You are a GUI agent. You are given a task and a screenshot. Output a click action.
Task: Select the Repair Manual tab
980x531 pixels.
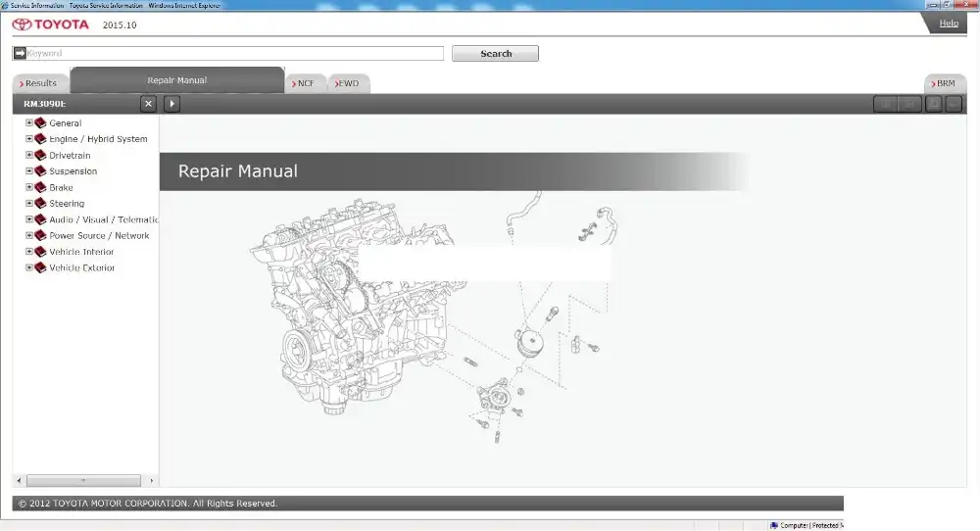point(176,80)
